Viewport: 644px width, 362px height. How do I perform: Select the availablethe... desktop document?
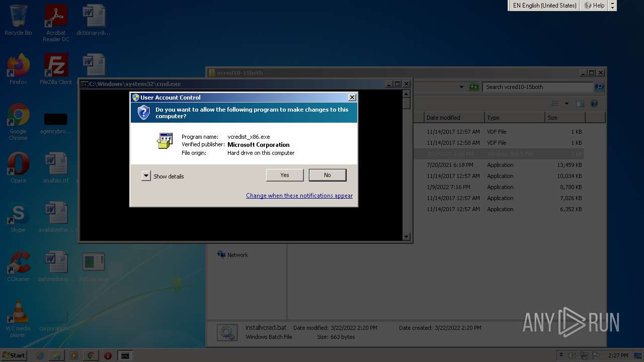click(x=56, y=217)
